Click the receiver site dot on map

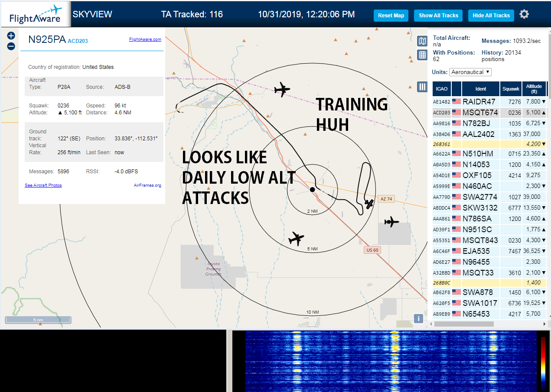click(x=312, y=190)
